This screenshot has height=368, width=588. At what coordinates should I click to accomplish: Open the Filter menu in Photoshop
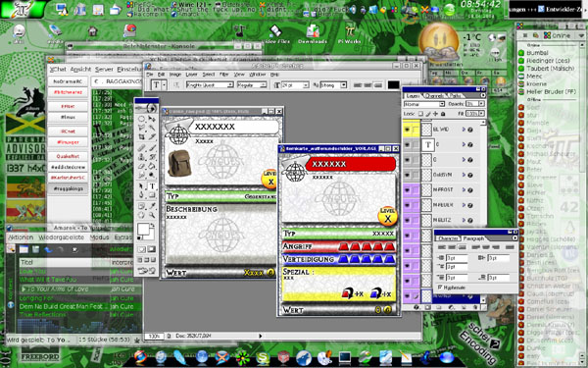point(223,75)
